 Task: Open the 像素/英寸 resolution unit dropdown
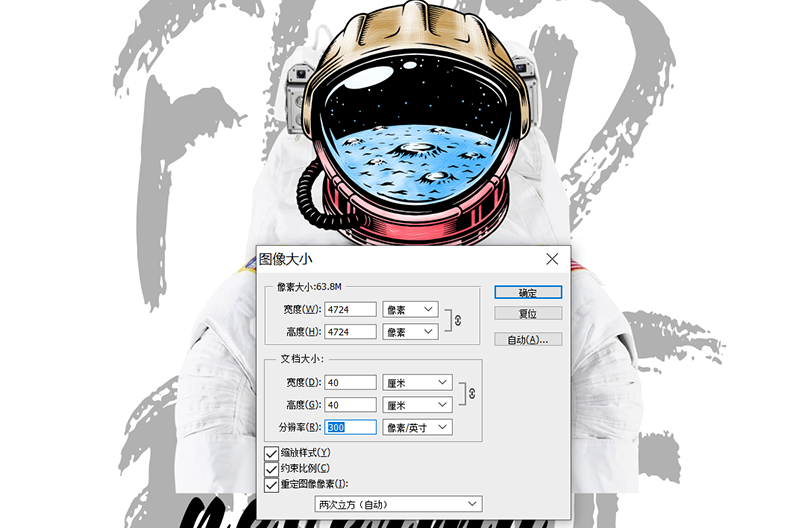(x=417, y=427)
